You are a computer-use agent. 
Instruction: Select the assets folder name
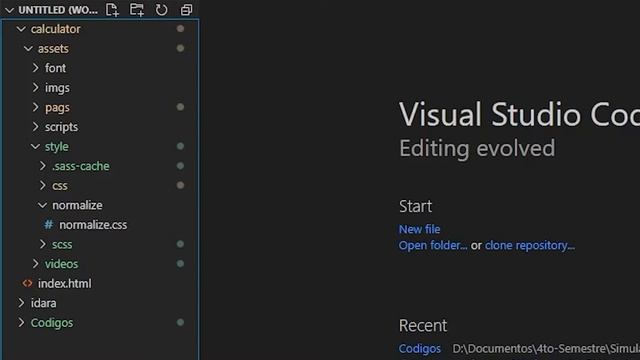coord(53,49)
